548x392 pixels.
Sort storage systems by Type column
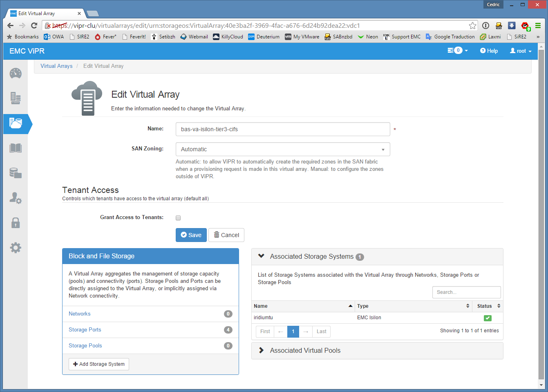[413, 306]
